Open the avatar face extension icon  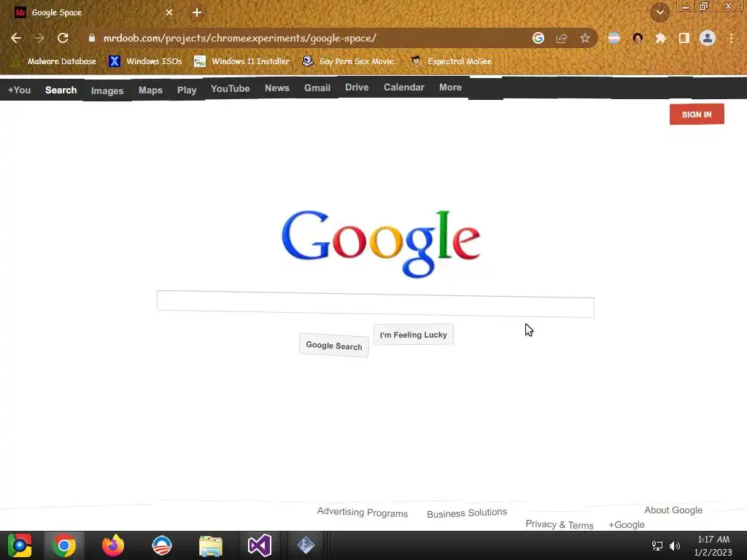pos(638,38)
